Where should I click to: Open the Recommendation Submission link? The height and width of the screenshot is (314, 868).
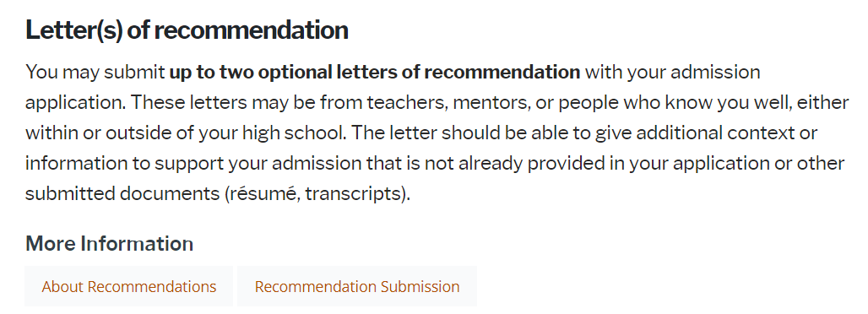pyautogui.click(x=357, y=286)
